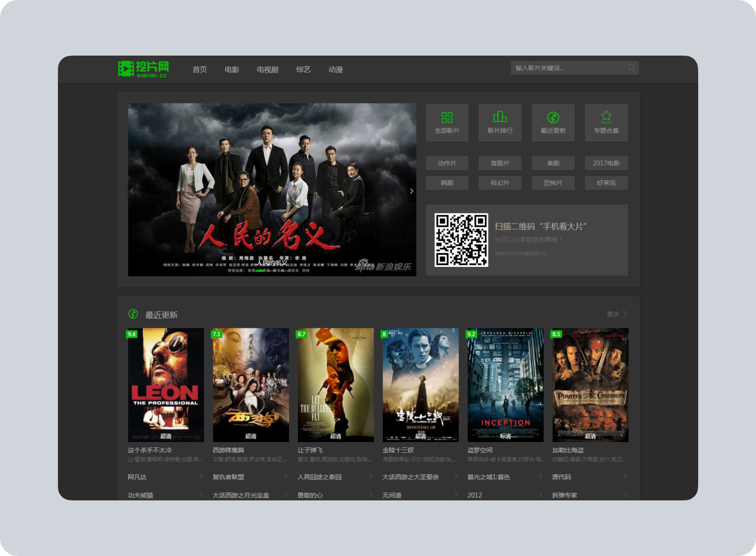Click the 金陵十三钗 title link
The height and width of the screenshot is (556, 756).
click(x=398, y=450)
